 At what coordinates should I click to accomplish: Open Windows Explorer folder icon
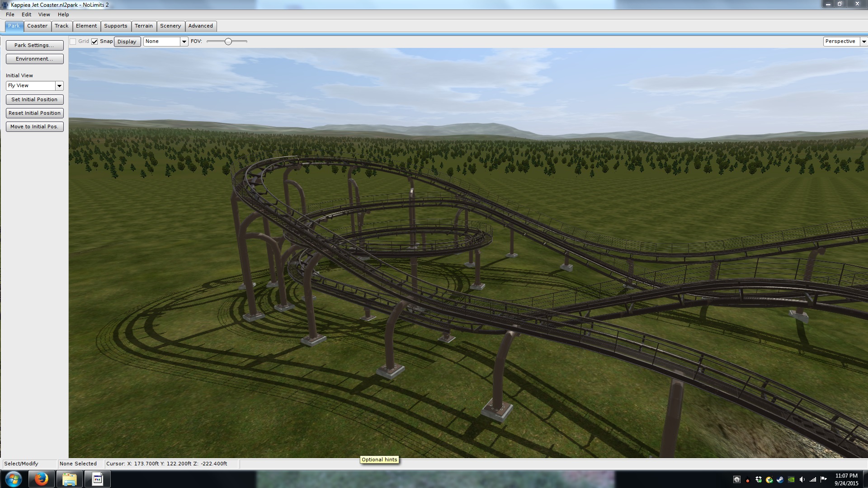[x=69, y=479]
